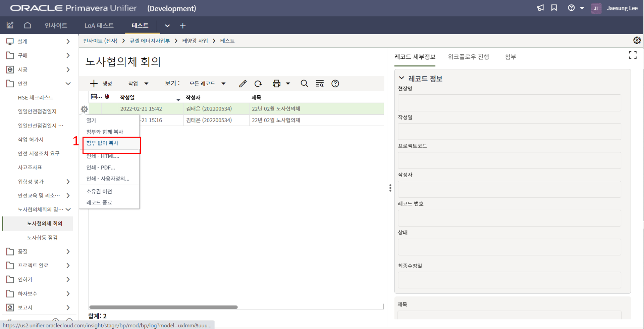
Task: Select 첨부 없이 복사 from context menu
Action: (x=103, y=143)
